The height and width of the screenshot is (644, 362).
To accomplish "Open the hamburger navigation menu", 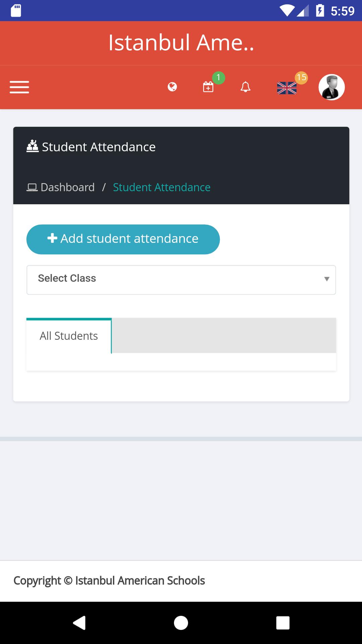I will [19, 87].
